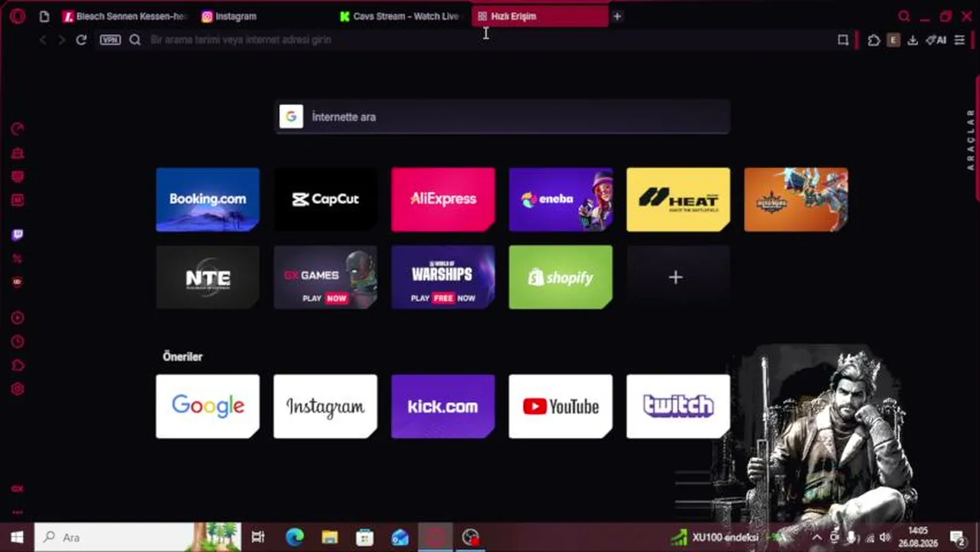Screen dimensions: 980x552
Task: Open the E profile badge in toolbar
Action: [893, 40]
